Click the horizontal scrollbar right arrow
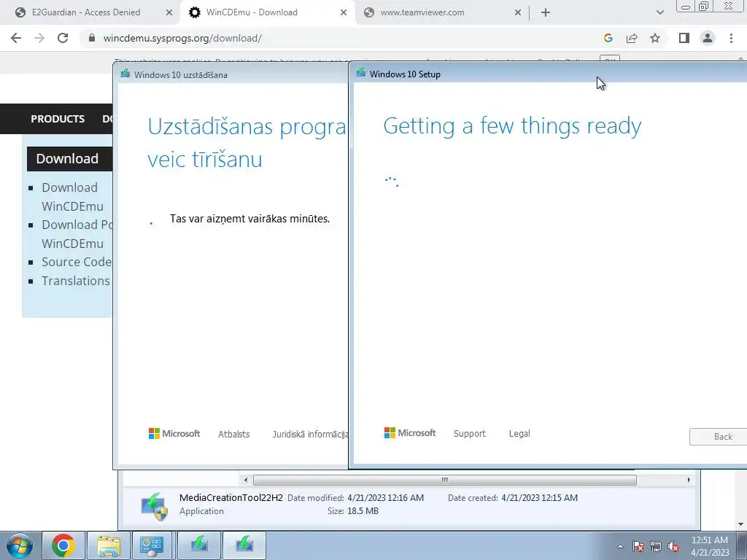Image resolution: width=747 pixels, height=560 pixels. tap(689, 480)
